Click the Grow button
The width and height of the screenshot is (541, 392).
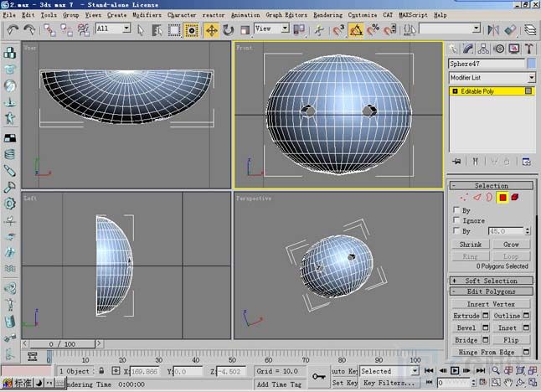[511, 244]
